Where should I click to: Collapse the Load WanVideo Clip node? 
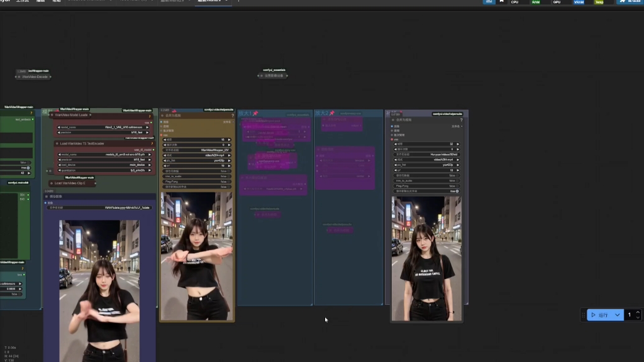tap(52, 184)
